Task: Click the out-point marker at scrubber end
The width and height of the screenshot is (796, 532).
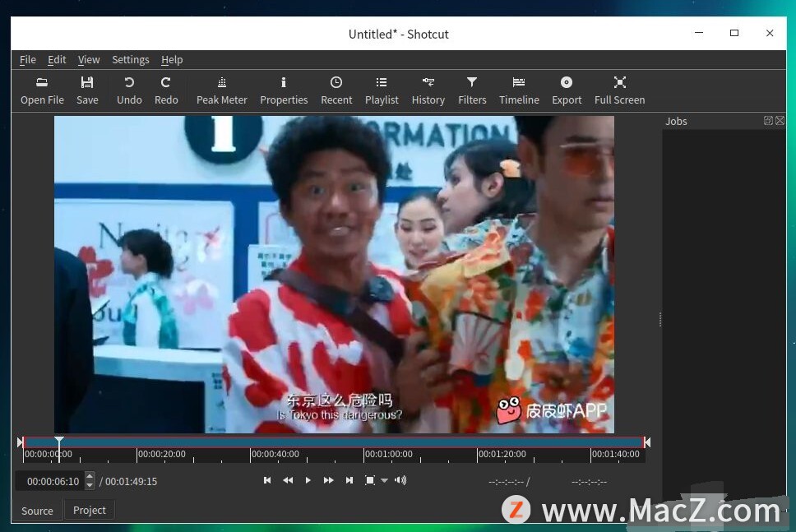Action: [647, 442]
